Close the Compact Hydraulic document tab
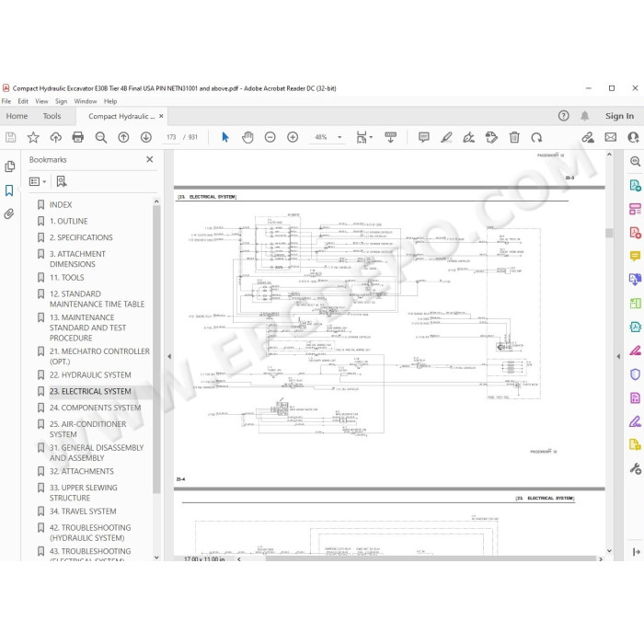 161,116
